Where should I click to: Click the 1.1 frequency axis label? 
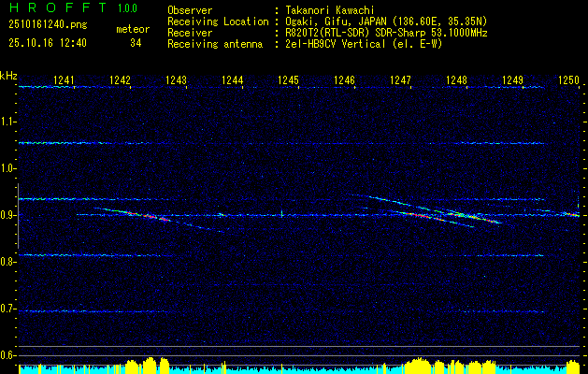[7, 122]
